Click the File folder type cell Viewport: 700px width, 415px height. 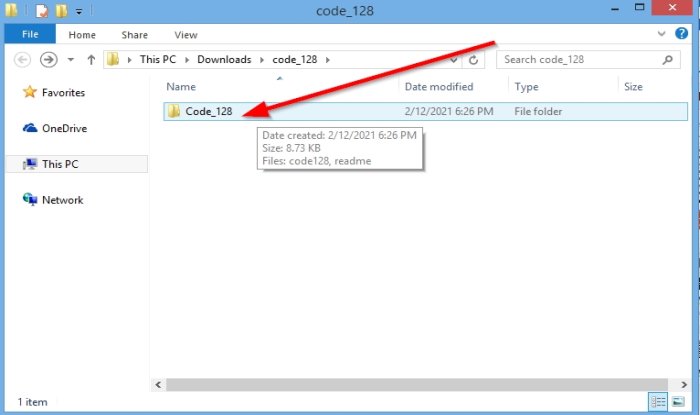538,112
